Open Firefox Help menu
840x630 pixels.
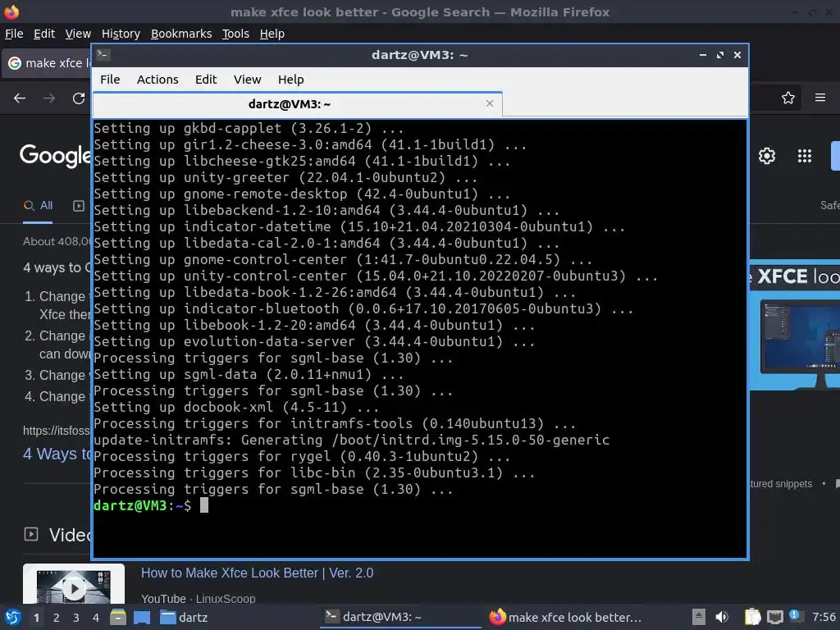272,34
